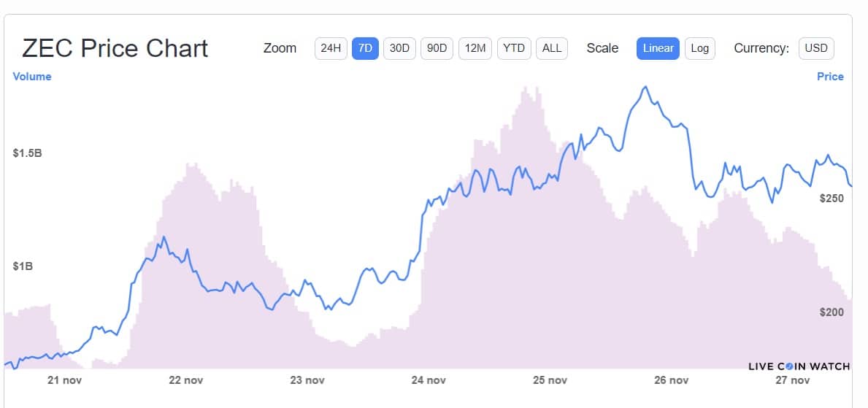The height and width of the screenshot is (408, 868).
Task: Click the 24 nov date marker
Action: [429, 380]
